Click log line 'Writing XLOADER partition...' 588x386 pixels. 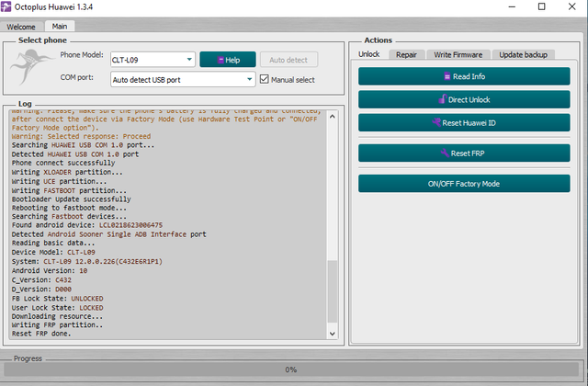67,172
